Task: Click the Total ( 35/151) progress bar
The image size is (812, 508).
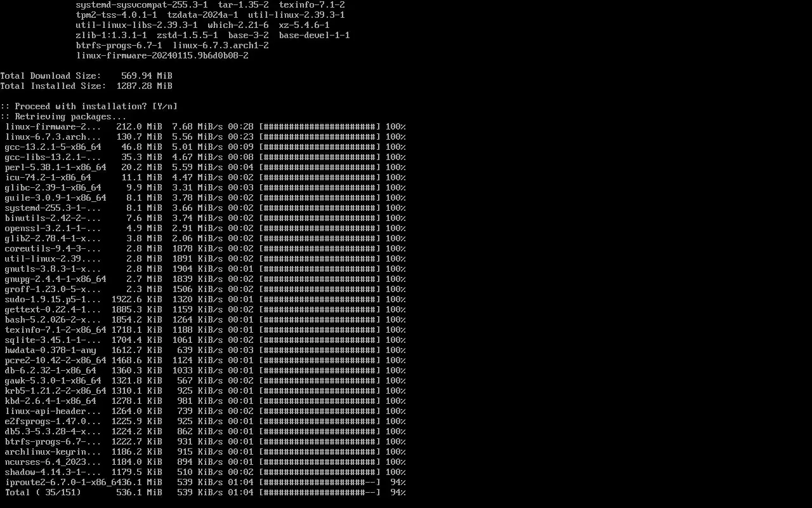Action: [x=320, y=493]
